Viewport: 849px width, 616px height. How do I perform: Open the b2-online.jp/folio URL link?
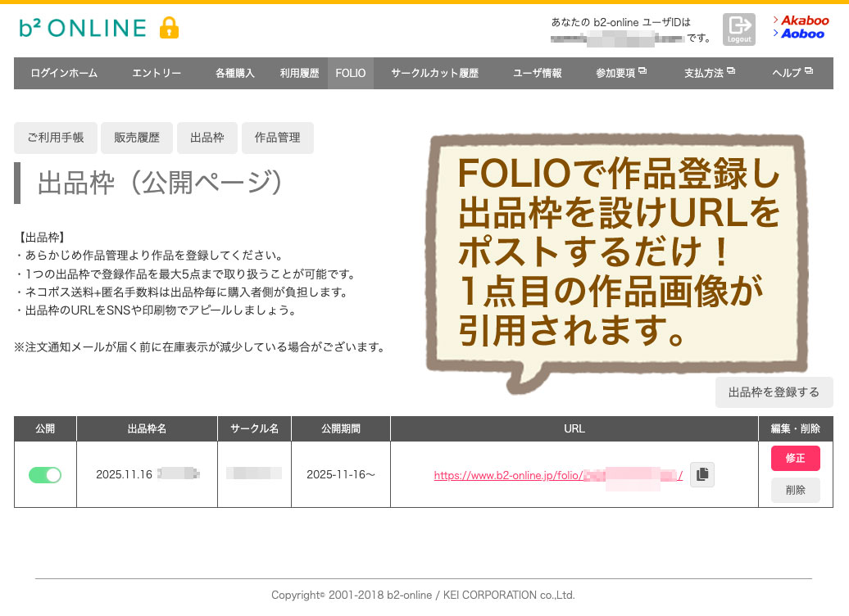click(558, 475)
